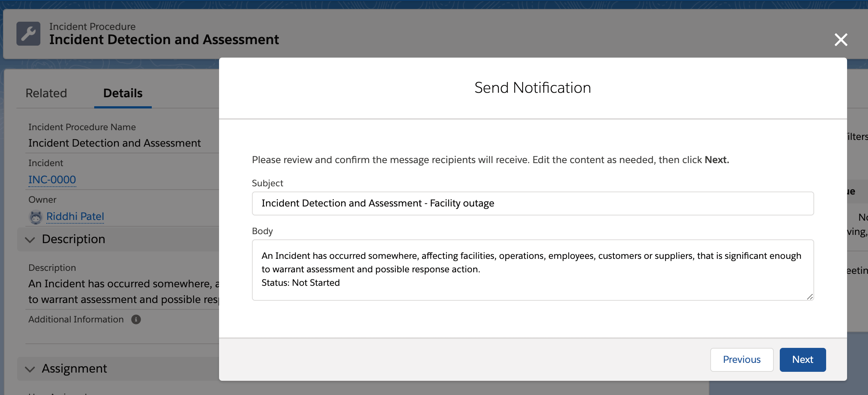Collapse the Assignment section chevron
Viewport: 868px width, 395px height.
(x=30, y=369)
